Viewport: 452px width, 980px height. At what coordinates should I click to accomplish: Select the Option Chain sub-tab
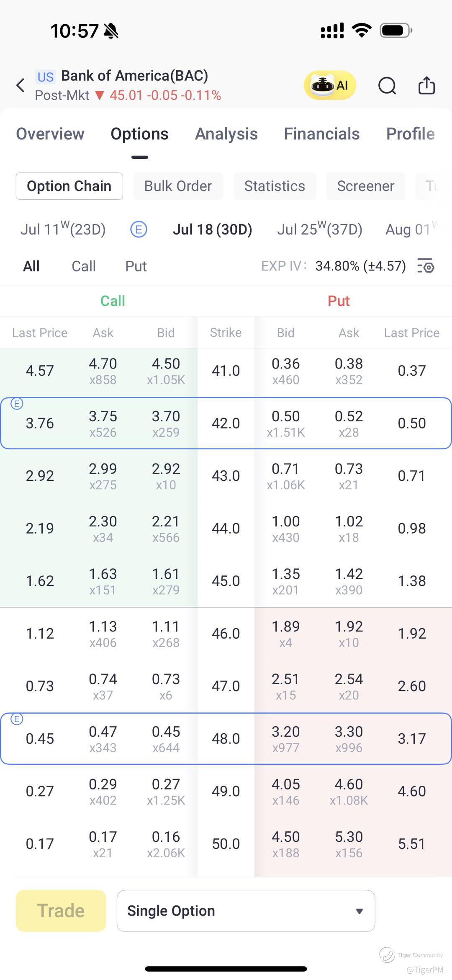point(69,186)
